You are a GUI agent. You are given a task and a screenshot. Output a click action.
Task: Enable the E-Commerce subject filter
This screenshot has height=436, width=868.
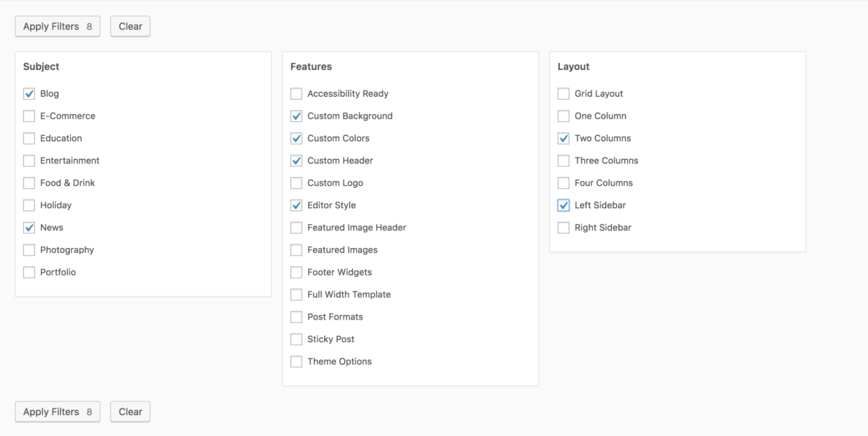tap(29, 116)
